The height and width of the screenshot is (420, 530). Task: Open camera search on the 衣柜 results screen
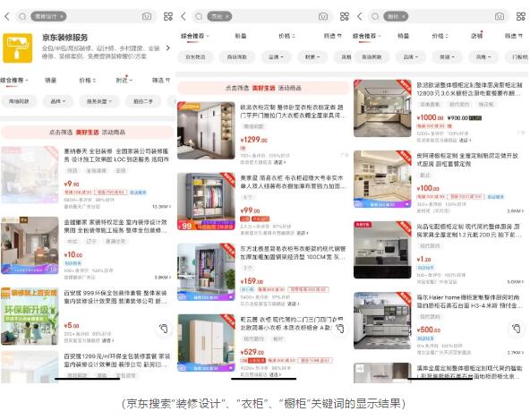click(323, 16)
